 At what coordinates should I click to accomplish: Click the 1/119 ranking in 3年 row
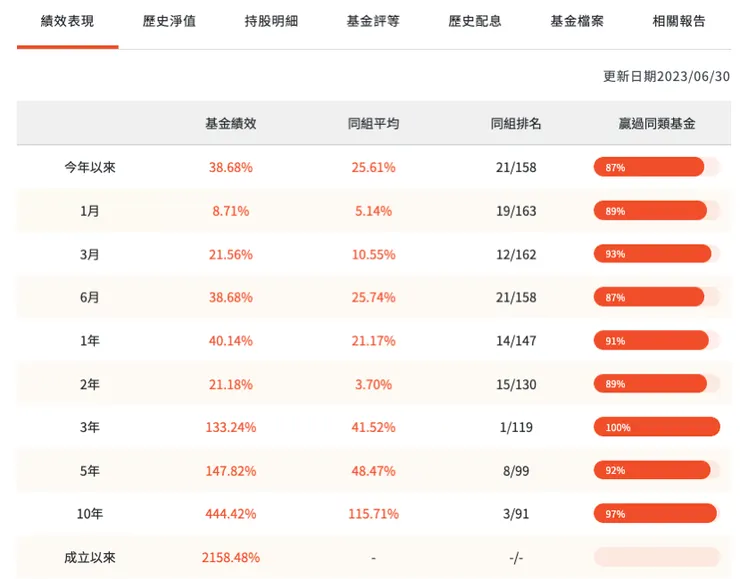tap(516, 427)
